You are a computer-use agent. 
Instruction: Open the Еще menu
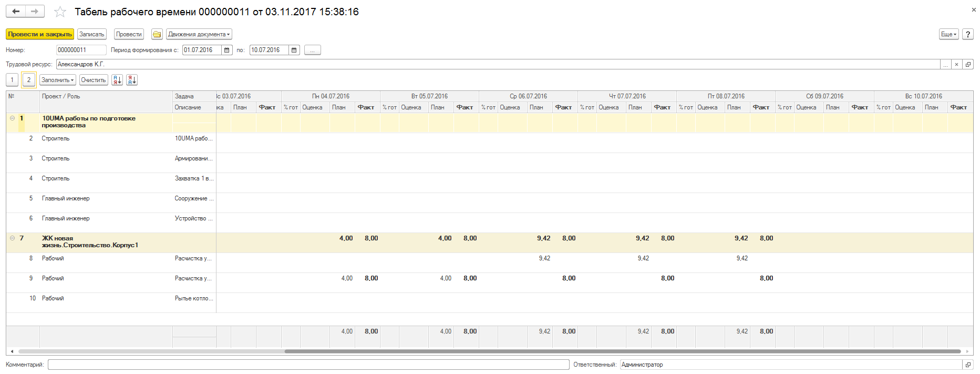[x=949, y=34]
